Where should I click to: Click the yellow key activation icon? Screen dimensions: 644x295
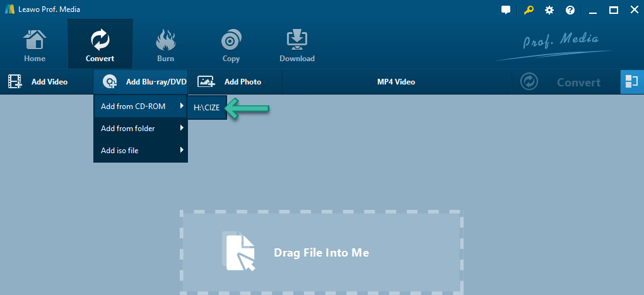click(x=528, y=10)
